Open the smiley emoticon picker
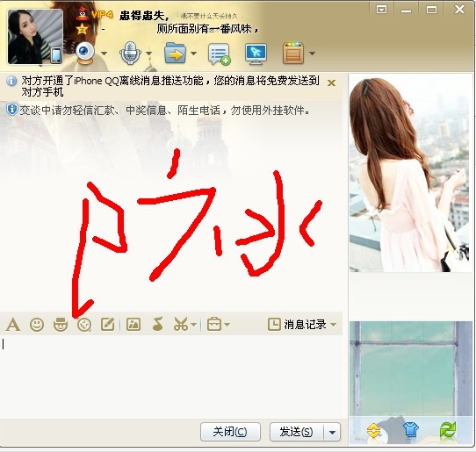The width and height of the screenshot is (476, 452). 37,325
